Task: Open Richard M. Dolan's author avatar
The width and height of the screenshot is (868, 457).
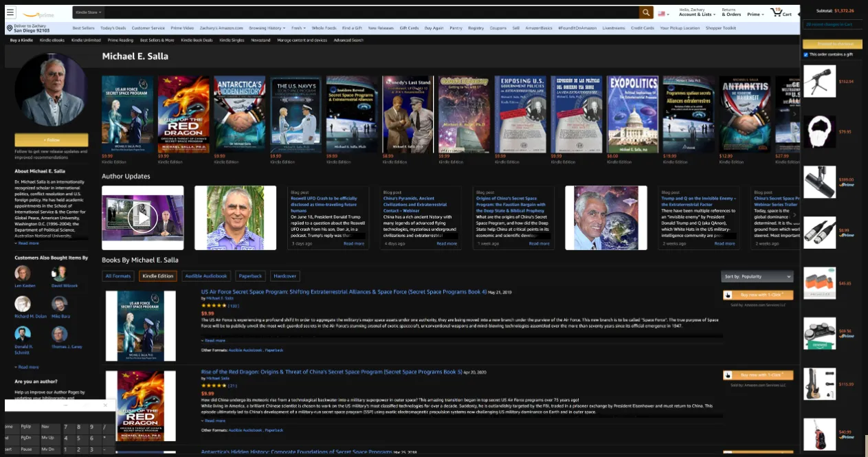Action: point(23,304)
